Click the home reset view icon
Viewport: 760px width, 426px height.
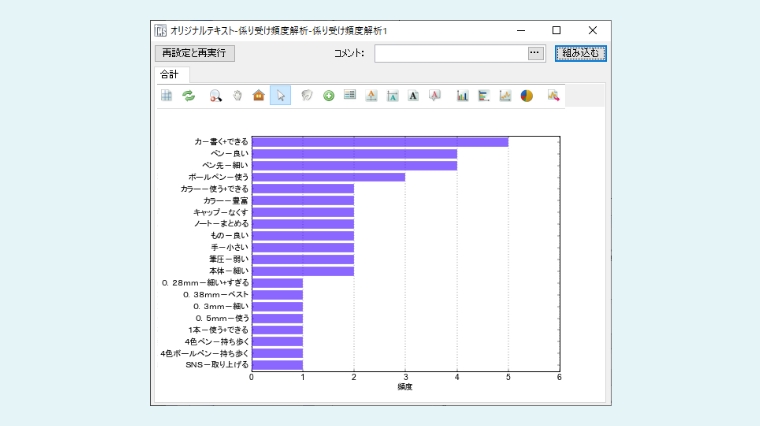tap(259, 95)
